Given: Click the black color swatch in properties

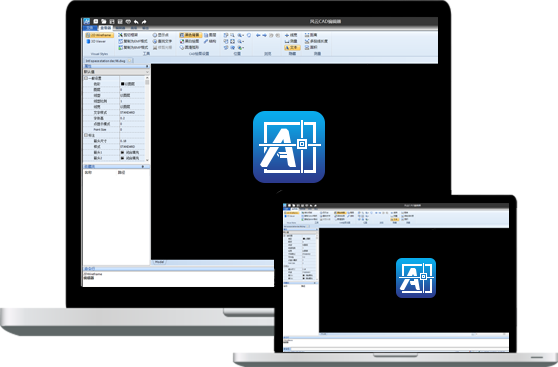Looking at the screenshot, I should click(x=123, y=84).
